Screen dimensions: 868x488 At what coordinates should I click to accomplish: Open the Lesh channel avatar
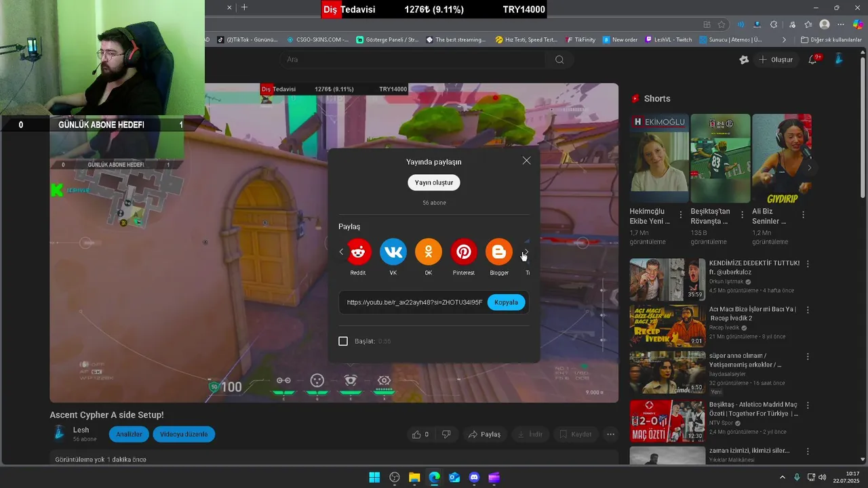pos(59,434)
